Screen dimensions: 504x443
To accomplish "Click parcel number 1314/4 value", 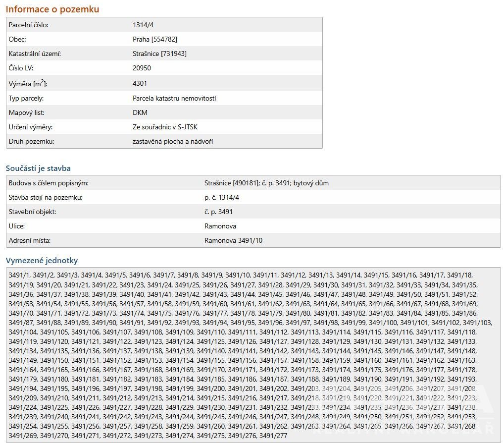I will [143, 25].
